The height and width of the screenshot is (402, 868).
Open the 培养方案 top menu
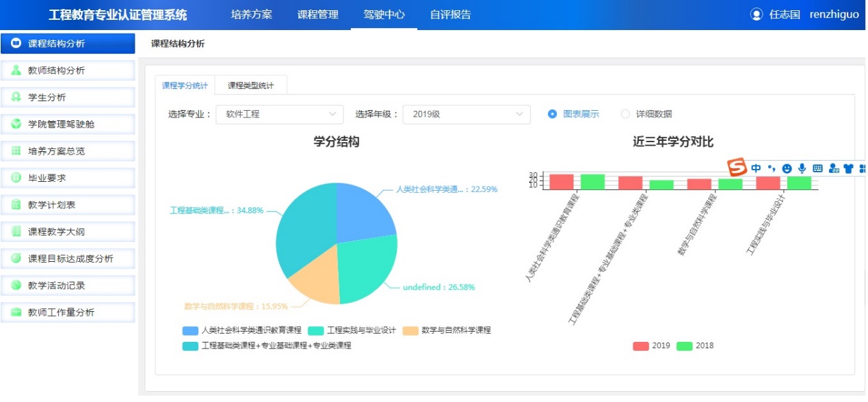point(251,14)
